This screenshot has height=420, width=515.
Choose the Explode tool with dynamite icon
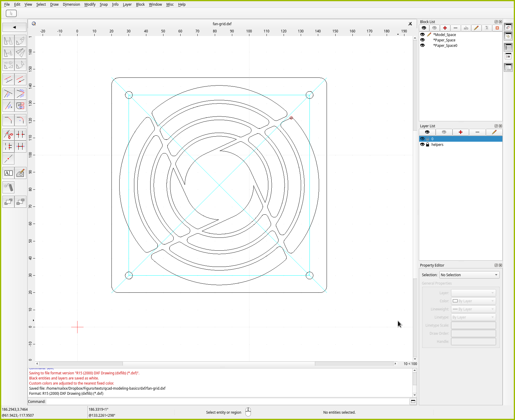(x=8, y=187)
